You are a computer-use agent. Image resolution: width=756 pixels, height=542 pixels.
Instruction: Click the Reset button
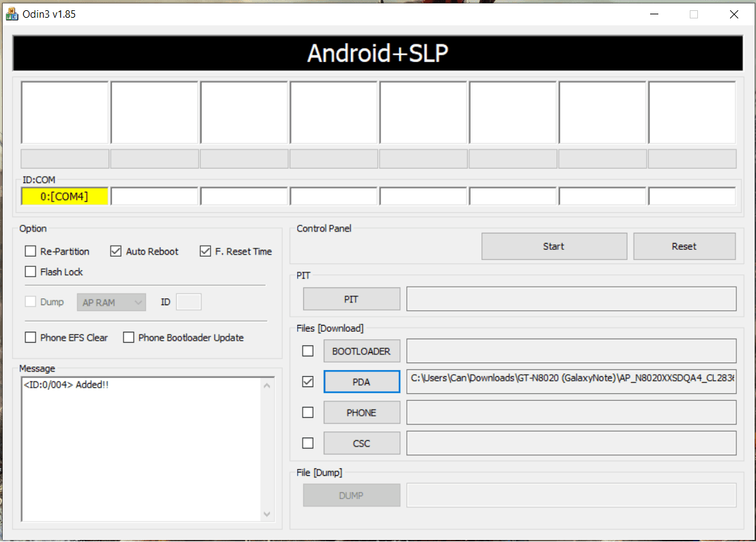pos(684,246)
